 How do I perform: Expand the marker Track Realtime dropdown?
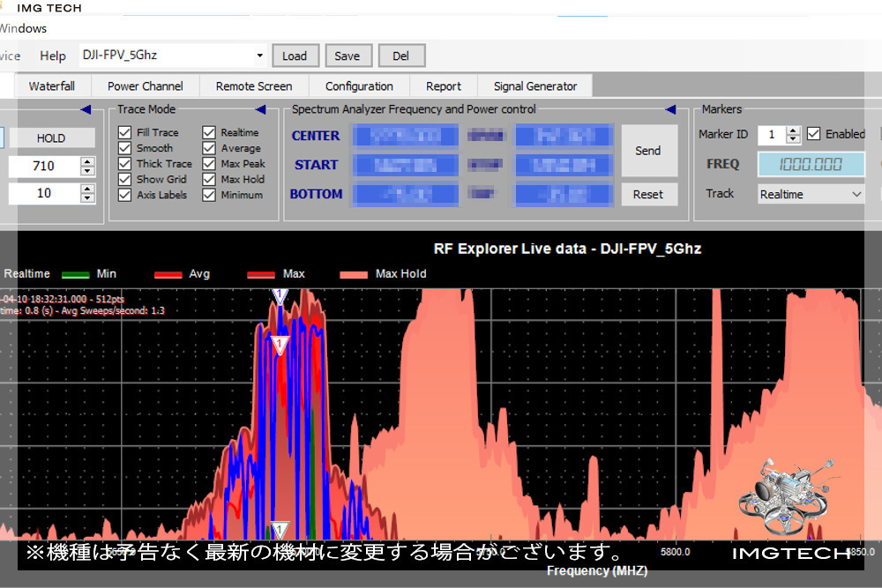pyautogui.click(x=856, y=194)
